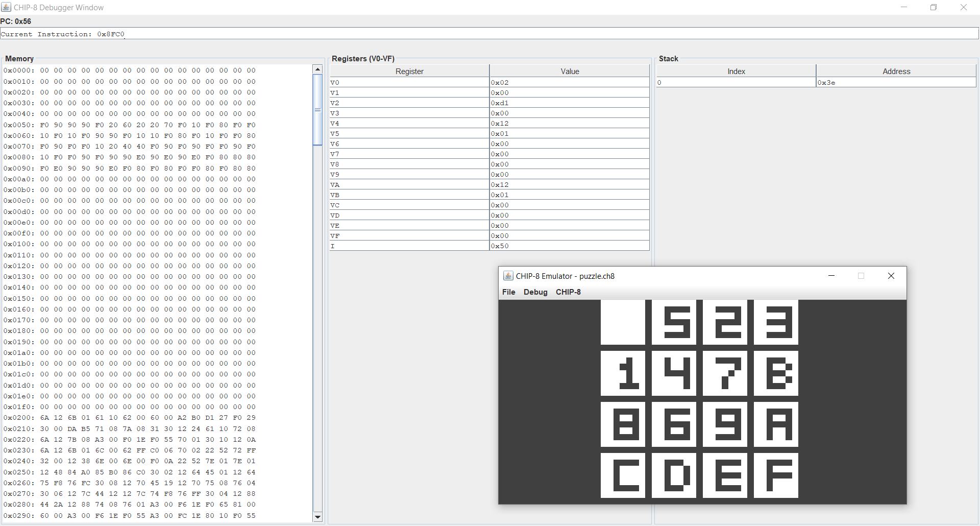Click puzzle tile showing B

pyautogui.click(x=776, y=373)
